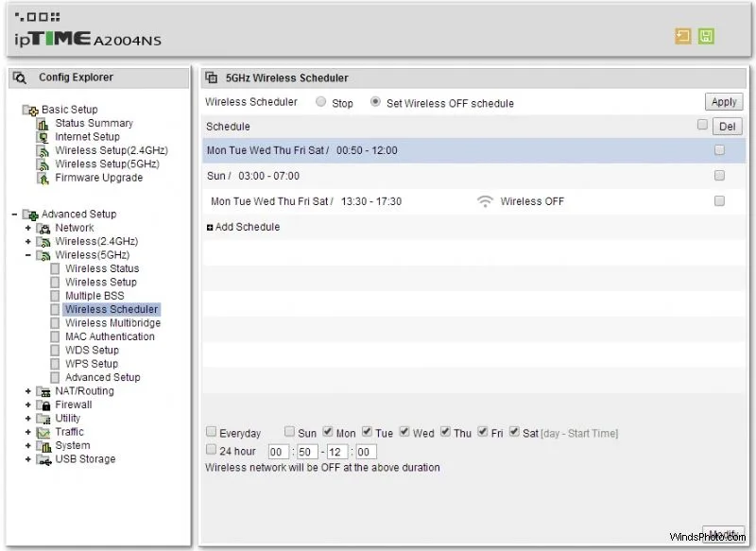
Task: Click the Firmware Upgrade icon
Action: (43, 179)
